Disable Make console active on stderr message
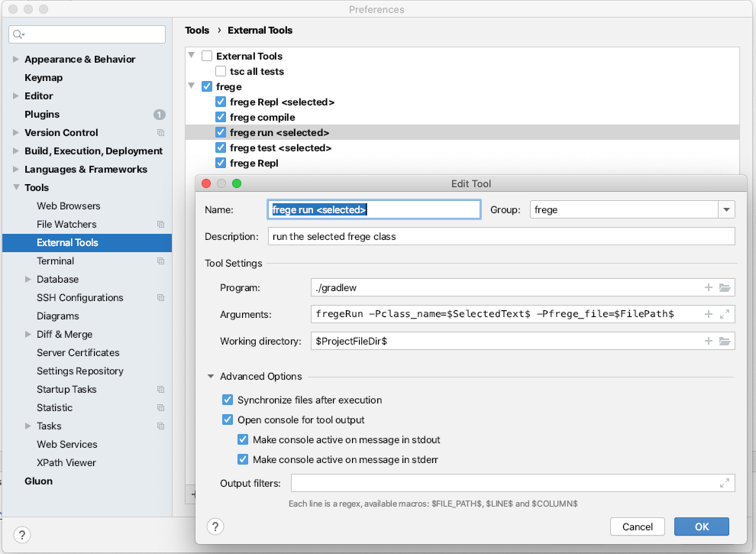The width and height of the screenshot is (756, 554). pyautogui.click(x=243, y=459)
